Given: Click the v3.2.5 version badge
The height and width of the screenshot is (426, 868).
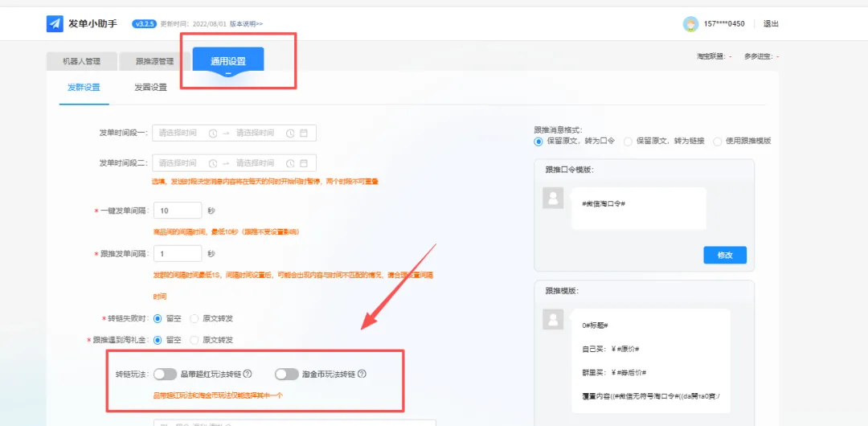Looking at the screenshot, I should click(144, 24).
